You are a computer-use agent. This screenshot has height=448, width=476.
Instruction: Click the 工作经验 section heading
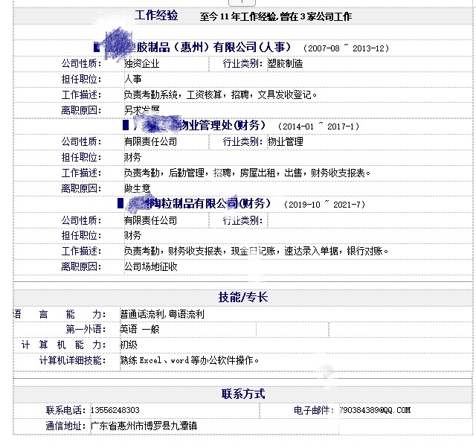(157, 15)
